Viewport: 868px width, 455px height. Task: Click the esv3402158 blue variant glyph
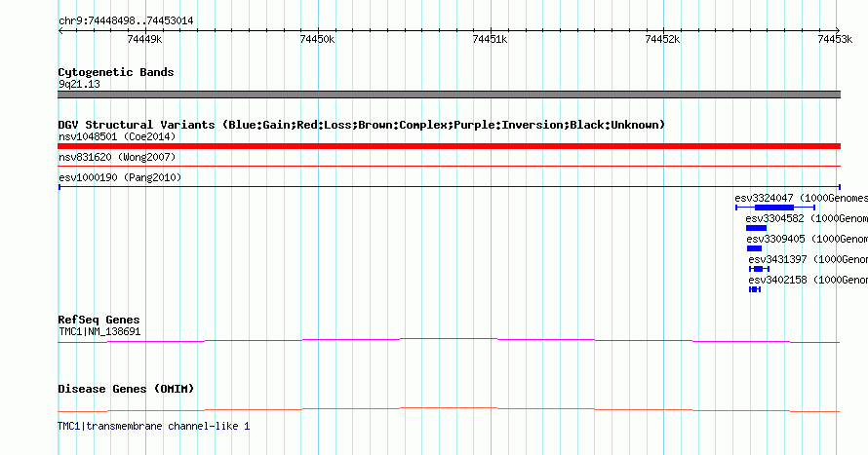(x=755, y=289)
